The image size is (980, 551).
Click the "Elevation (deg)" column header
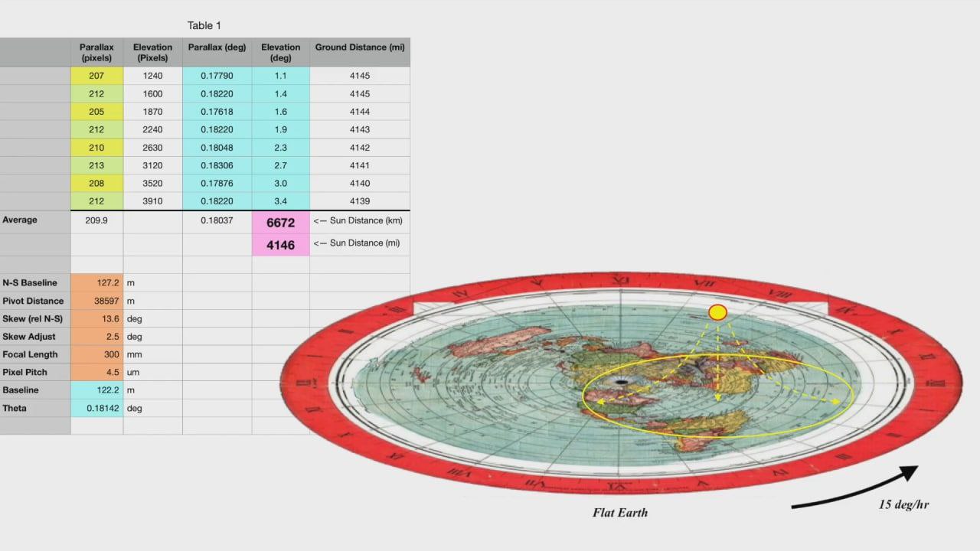[281, 52]
